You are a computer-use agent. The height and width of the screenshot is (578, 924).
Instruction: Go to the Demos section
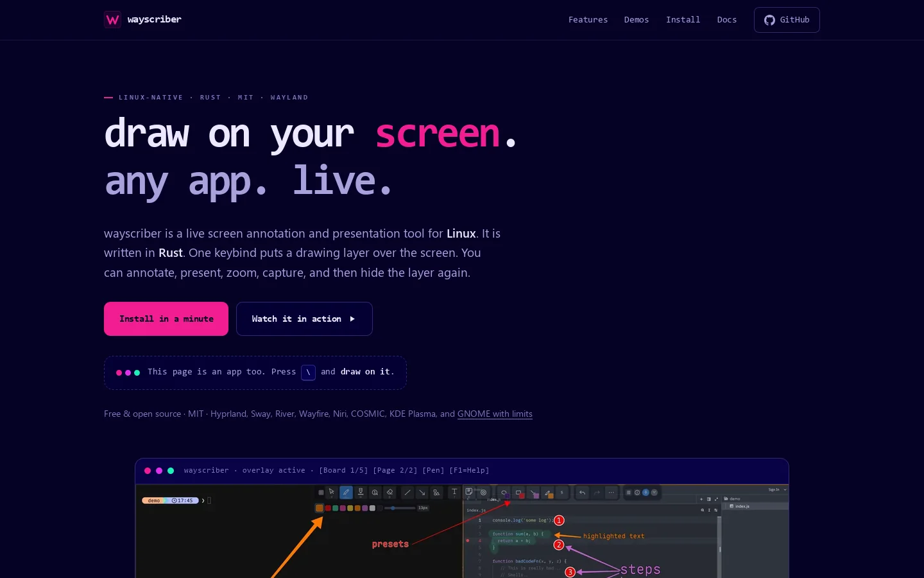[x=636, y=20]
